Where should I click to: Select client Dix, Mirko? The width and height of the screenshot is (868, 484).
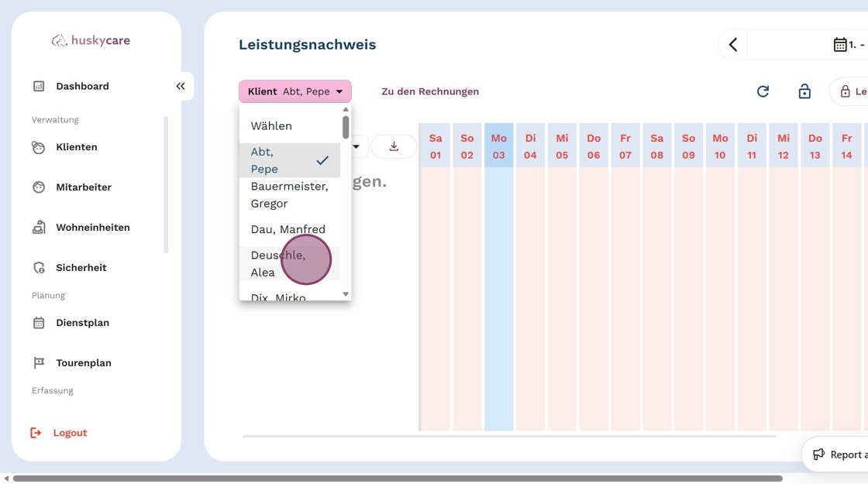[x=290, y=296]
